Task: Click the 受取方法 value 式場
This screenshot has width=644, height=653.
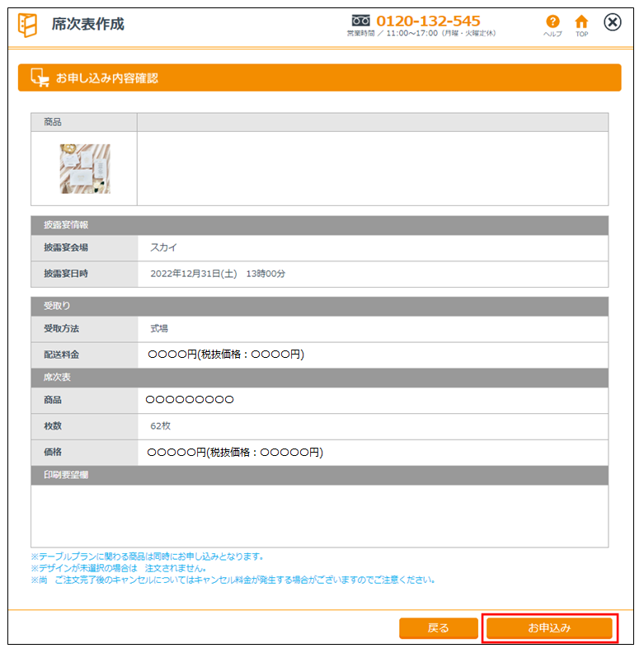Action: coord(159,328)
